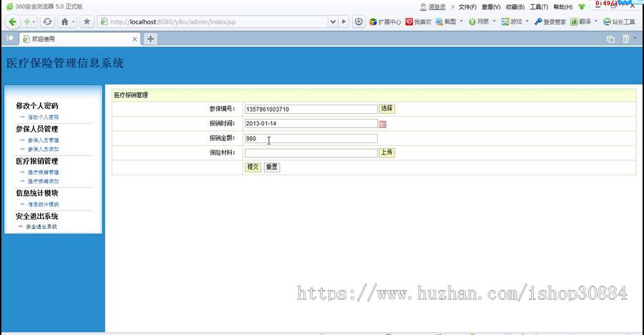Viewport: 644px width, 335px height.
Task: Open the 工具(T) menu
Action: click(539, 7)
